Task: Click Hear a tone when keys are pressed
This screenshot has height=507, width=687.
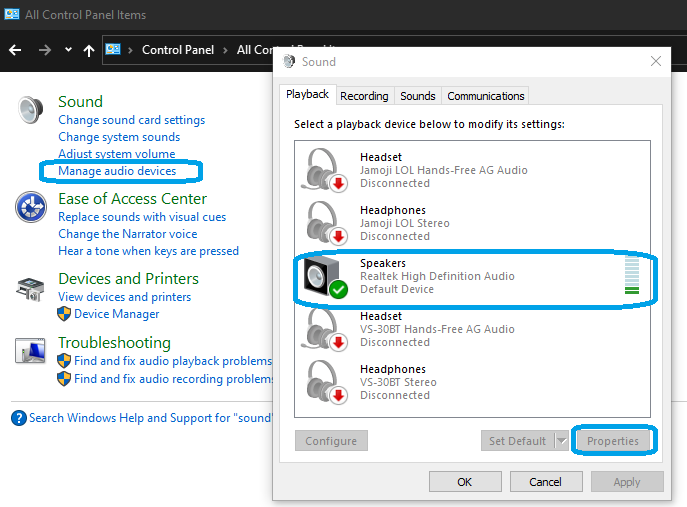Action: 148,251
